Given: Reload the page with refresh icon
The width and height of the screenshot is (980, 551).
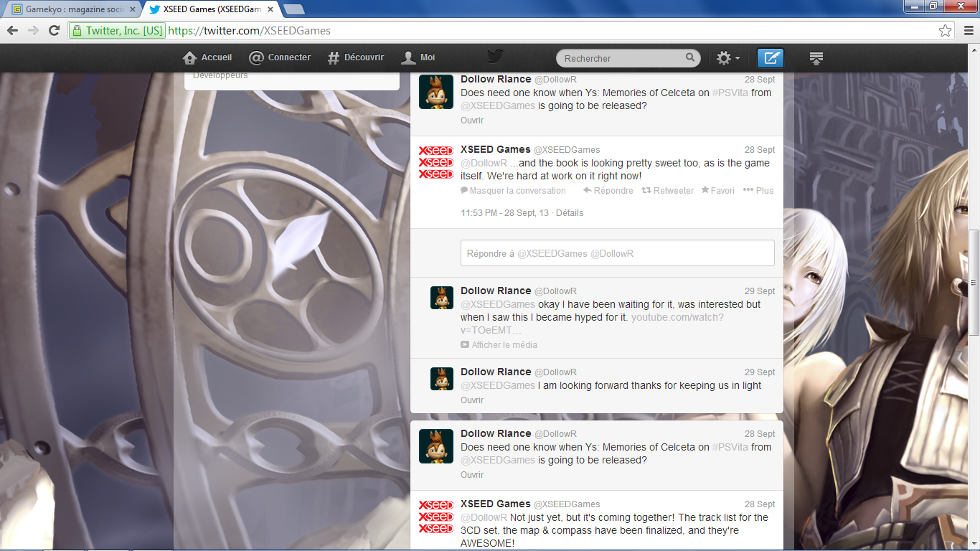Looking at the screenshot, I should 54,30.
